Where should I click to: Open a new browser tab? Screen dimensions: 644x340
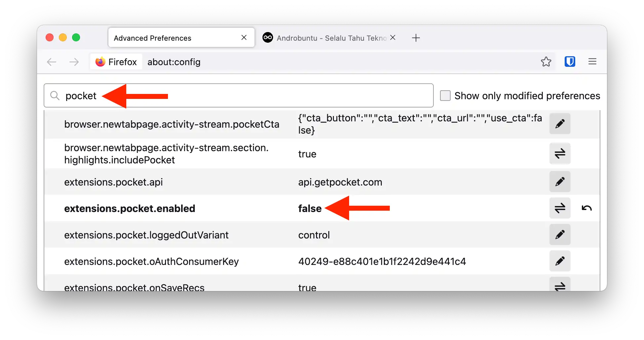416,38
